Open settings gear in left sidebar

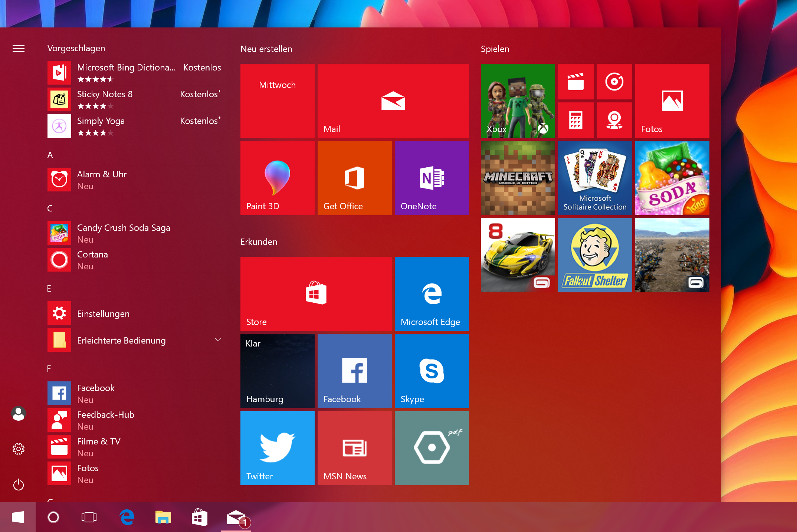tap(19, 449)
